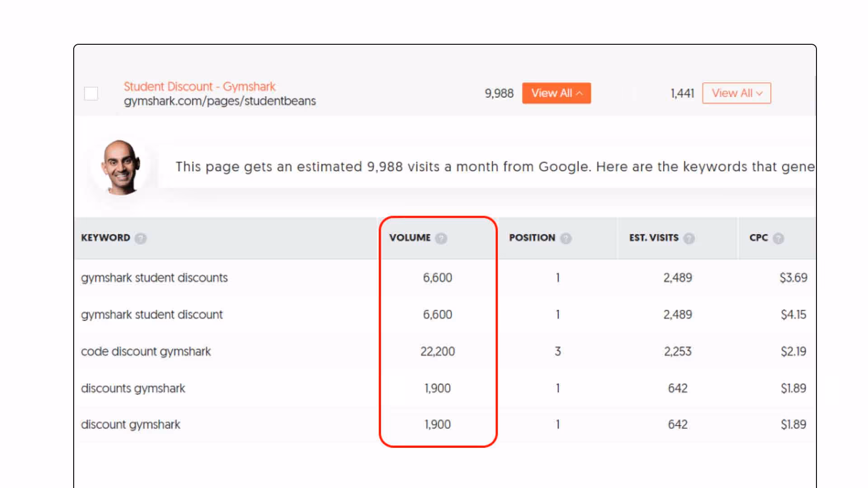
Task: Click the Keyword column help icon
Action: point(141,238)
